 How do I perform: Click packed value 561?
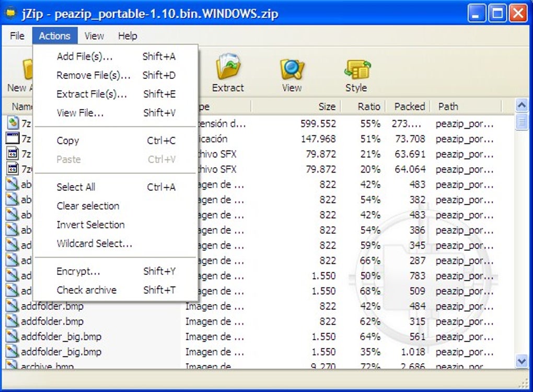tap(417, 337)
